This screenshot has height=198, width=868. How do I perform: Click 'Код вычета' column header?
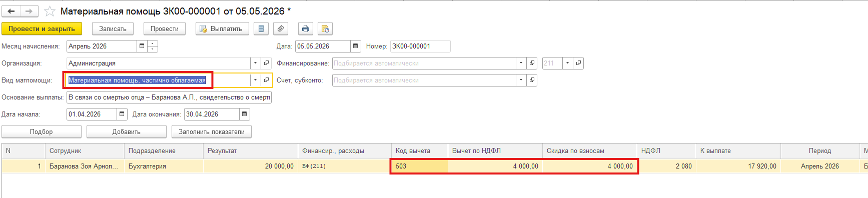[x=419, y=150]
